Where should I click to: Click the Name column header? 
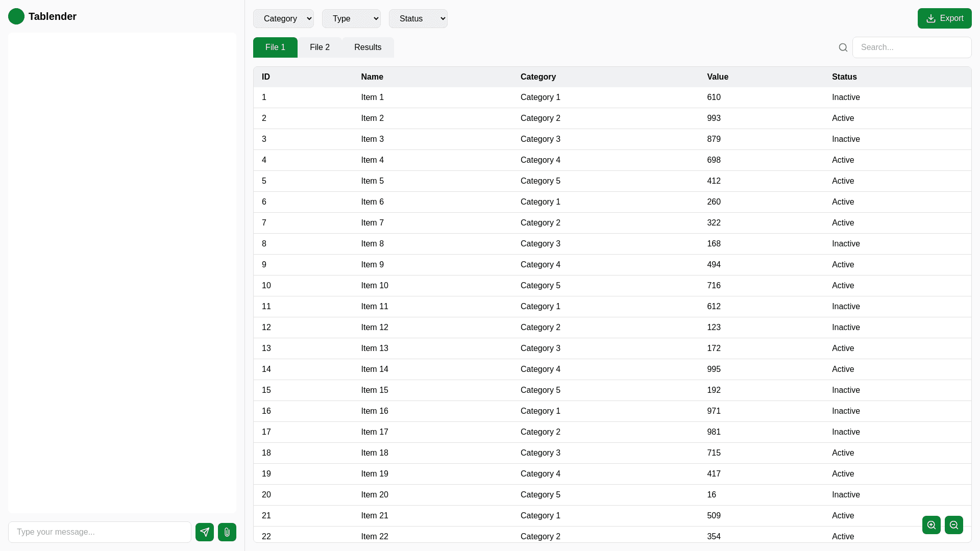tap(372, 77)
